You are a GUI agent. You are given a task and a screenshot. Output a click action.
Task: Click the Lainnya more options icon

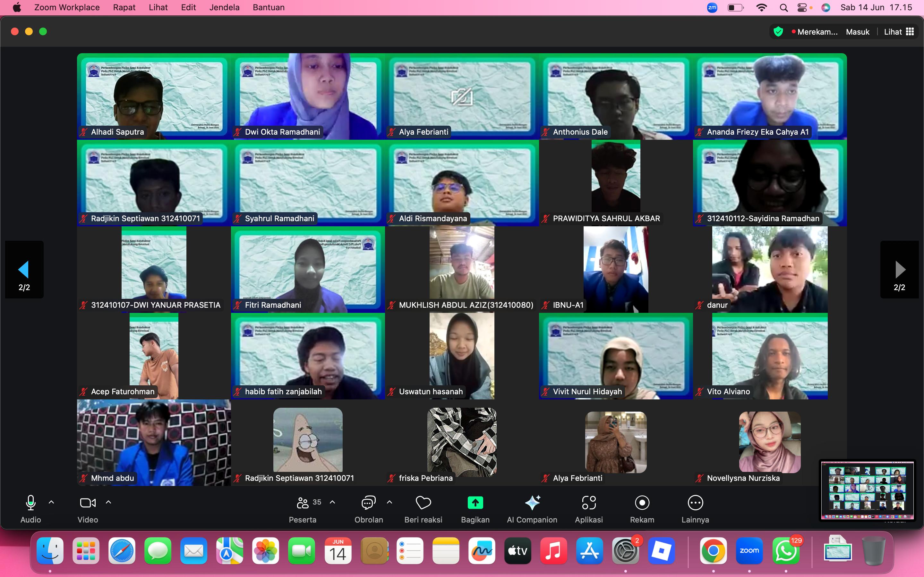(x=695, y=503)
